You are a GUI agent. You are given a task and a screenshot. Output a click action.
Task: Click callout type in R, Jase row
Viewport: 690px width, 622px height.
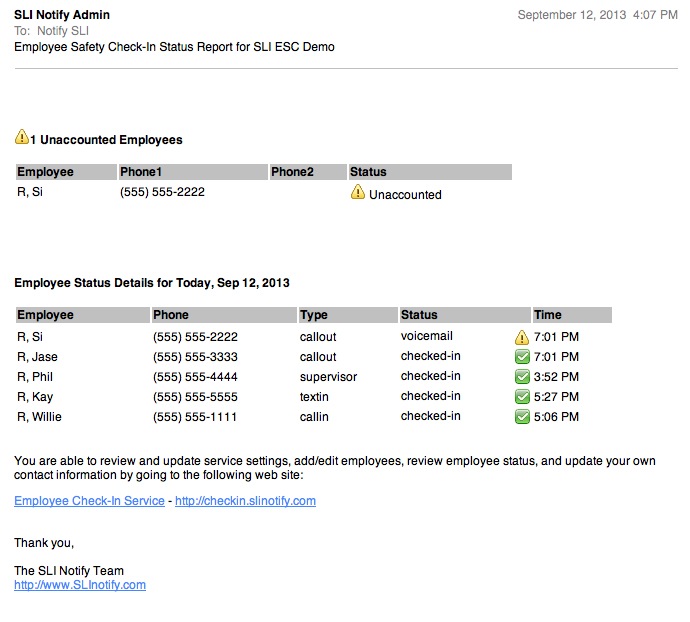pyautogui.click(x=318, y=357)
